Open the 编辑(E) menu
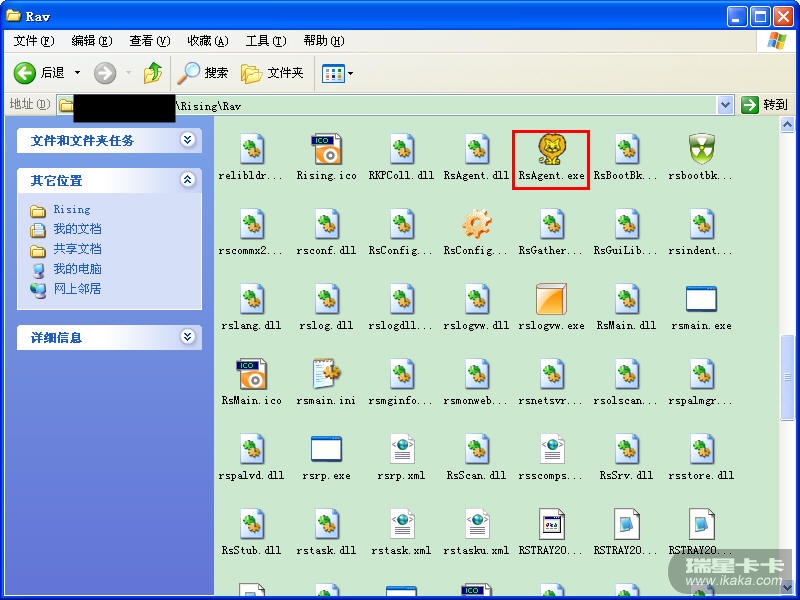The image size is (800, 600). pos(92,41)
